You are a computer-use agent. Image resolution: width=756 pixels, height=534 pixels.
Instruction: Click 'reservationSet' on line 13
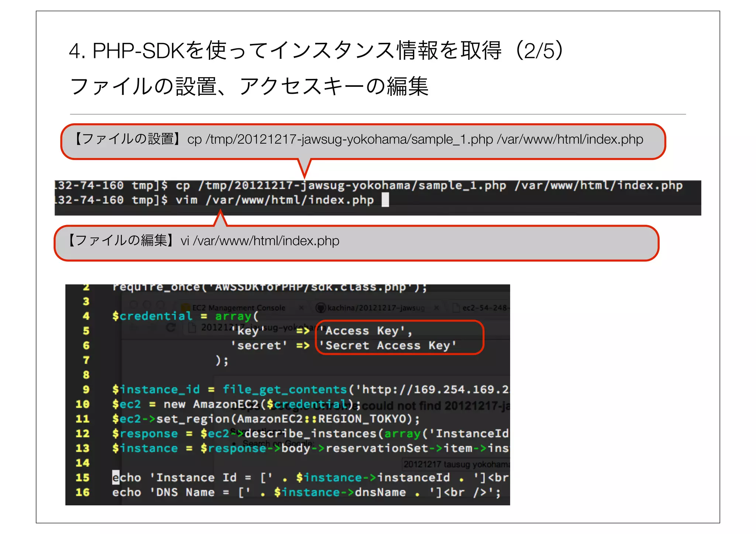(377, 448)
